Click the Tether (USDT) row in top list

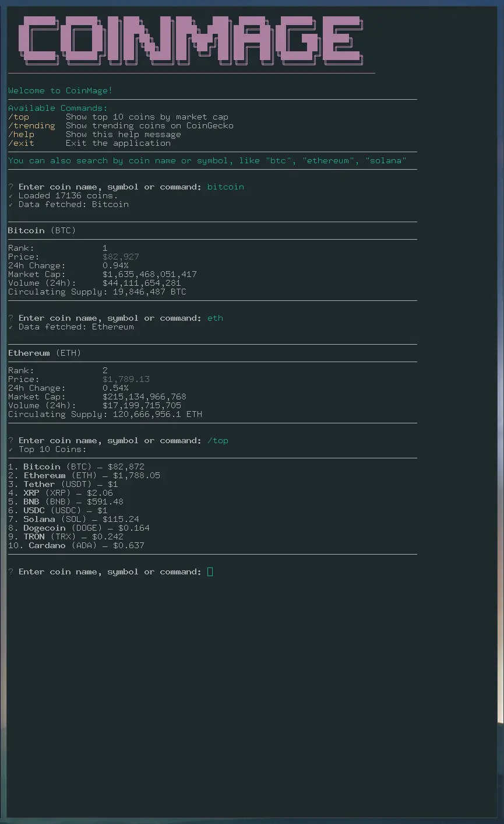click(63, 485)
